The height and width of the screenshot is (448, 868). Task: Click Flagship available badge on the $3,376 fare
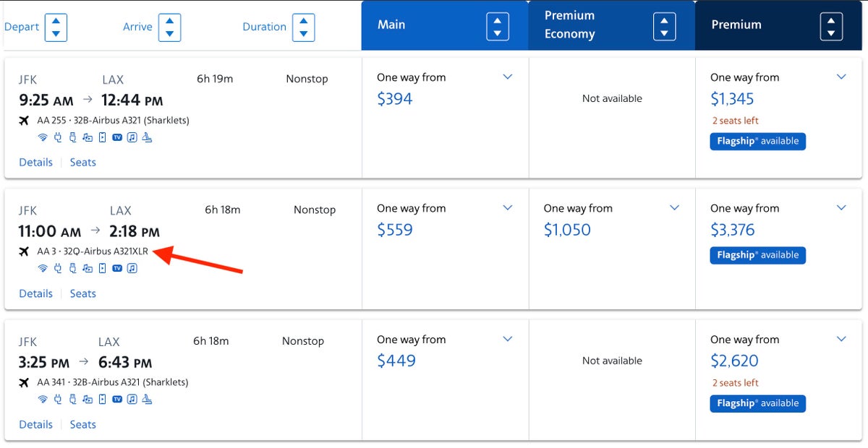click(757, 255)
